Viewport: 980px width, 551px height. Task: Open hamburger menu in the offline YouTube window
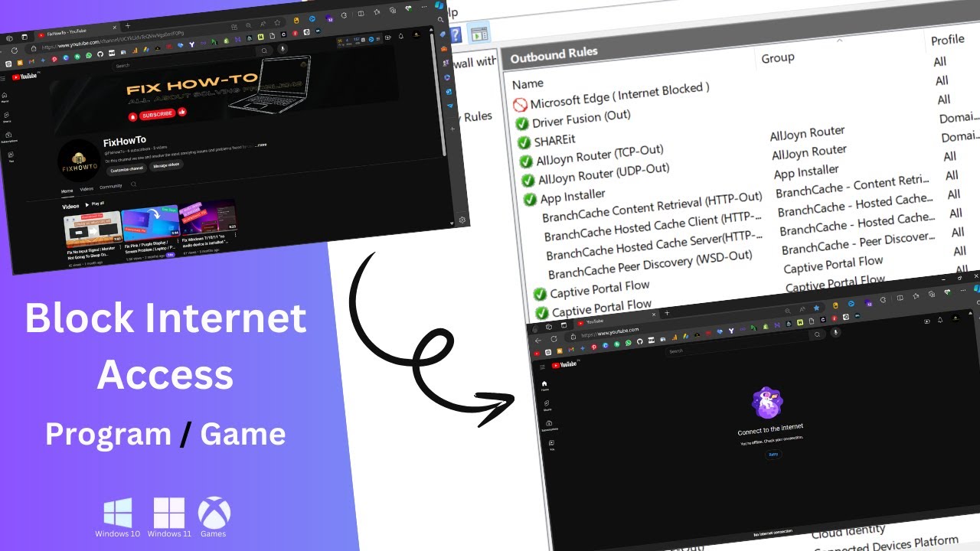tap(543, 367)
